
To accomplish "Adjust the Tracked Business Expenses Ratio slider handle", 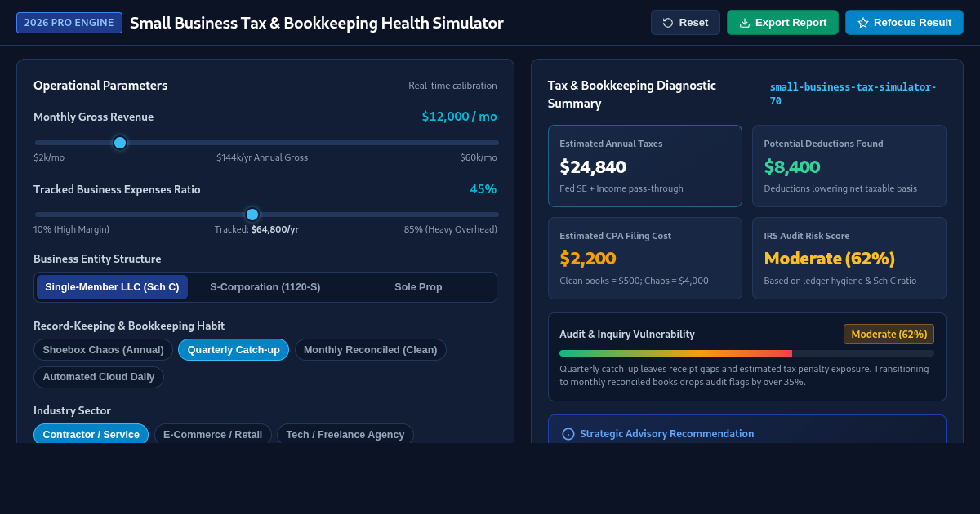I will coord(252,215).
